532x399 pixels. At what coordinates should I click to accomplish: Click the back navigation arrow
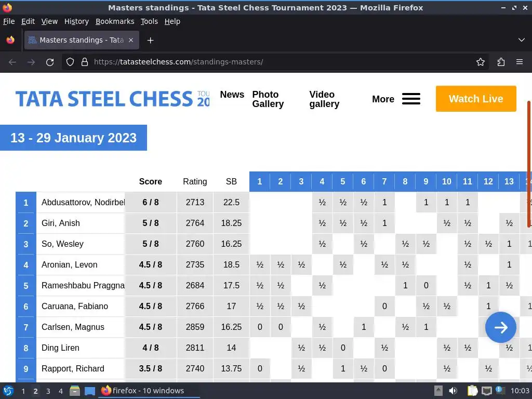(x=12, y=62)
